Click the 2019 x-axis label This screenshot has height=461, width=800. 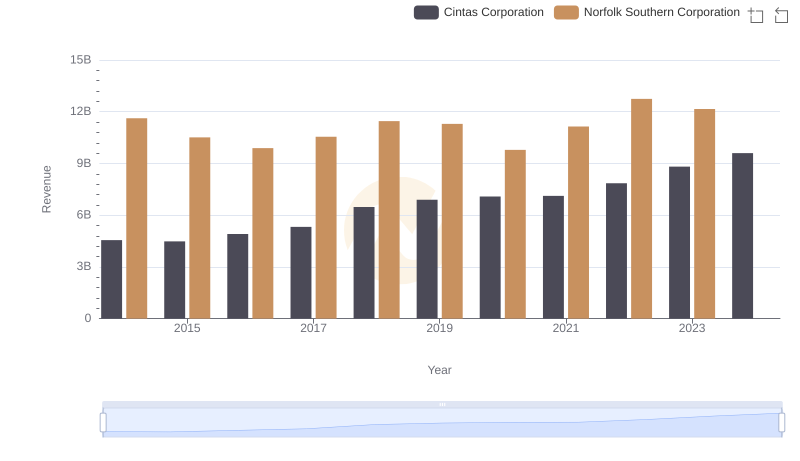point(439,328)
